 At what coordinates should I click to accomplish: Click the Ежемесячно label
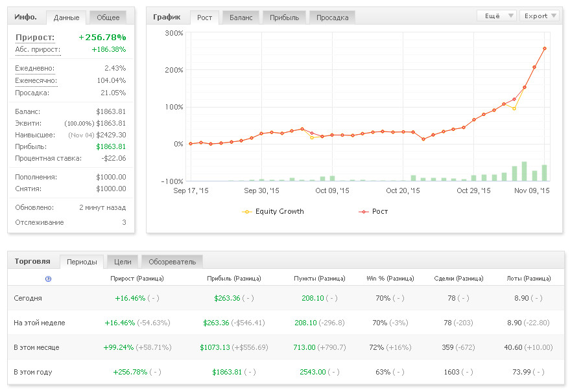pyautogui.click(x=36, y=80)
